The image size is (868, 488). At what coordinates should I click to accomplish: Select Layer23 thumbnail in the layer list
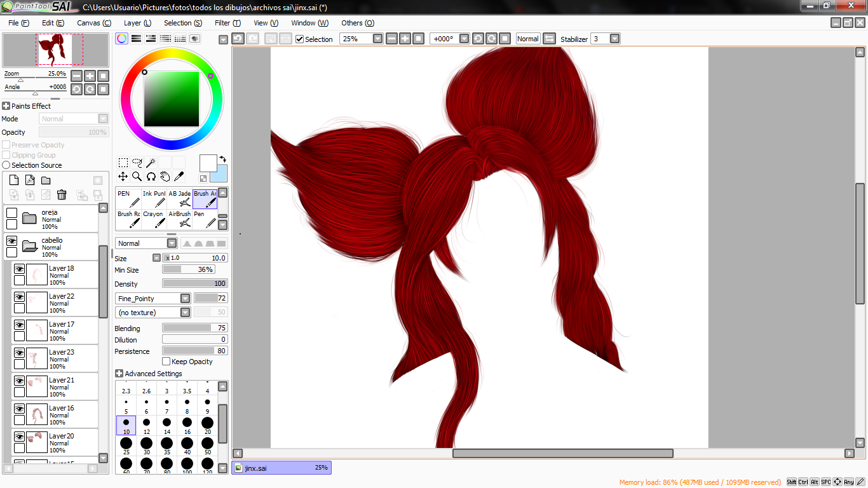[37, 358]
